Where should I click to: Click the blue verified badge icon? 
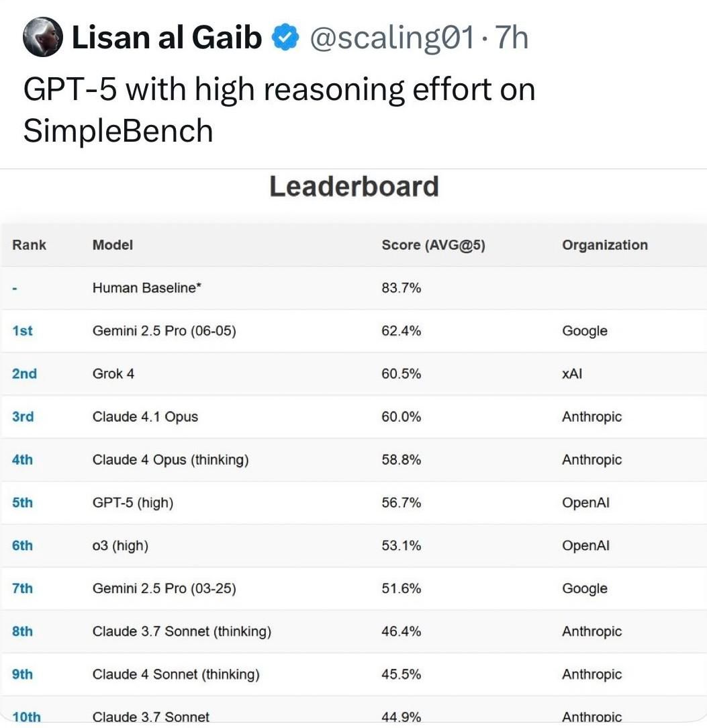(x=284, y=39)
